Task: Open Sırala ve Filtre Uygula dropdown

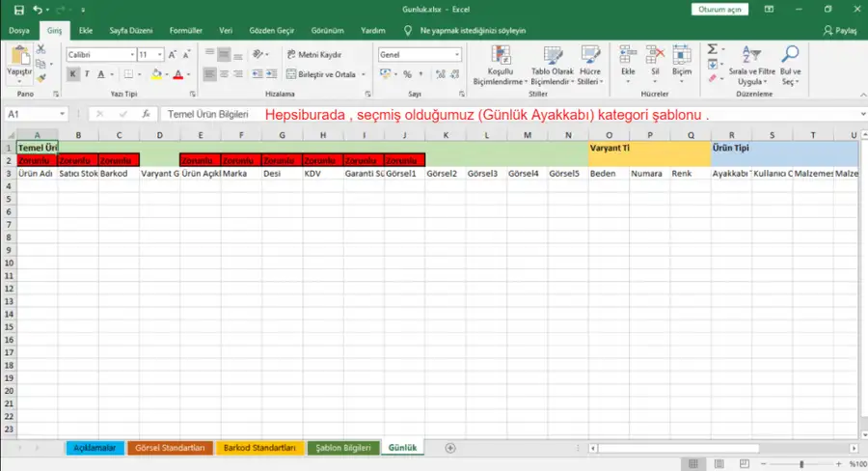Action: pyautogui.click(x=751, y=66)
